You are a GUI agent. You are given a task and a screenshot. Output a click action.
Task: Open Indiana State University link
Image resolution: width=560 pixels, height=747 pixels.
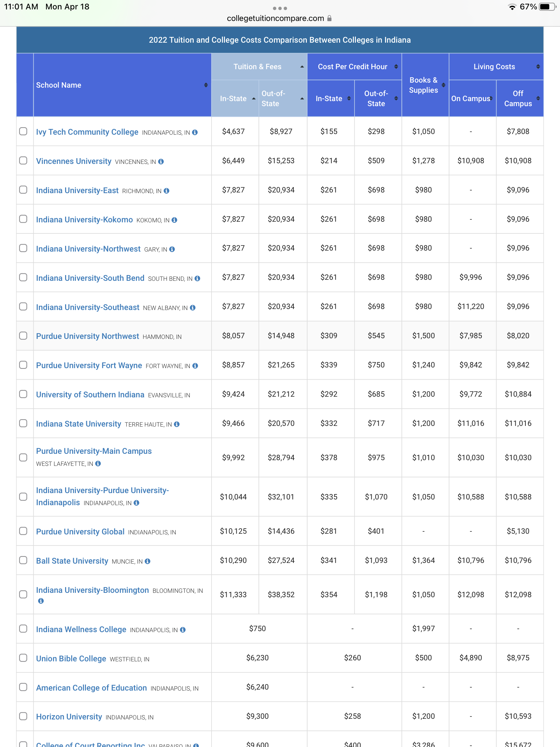coord(79,424)
